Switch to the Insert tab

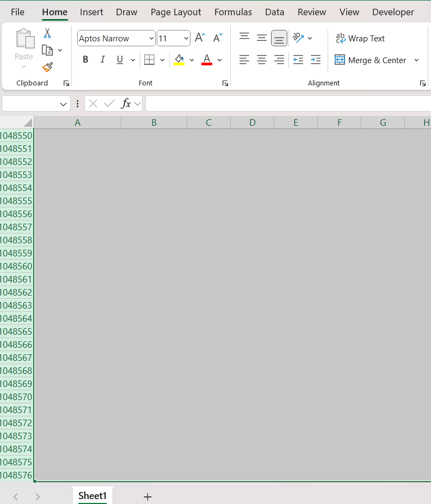tap(91, 12)
